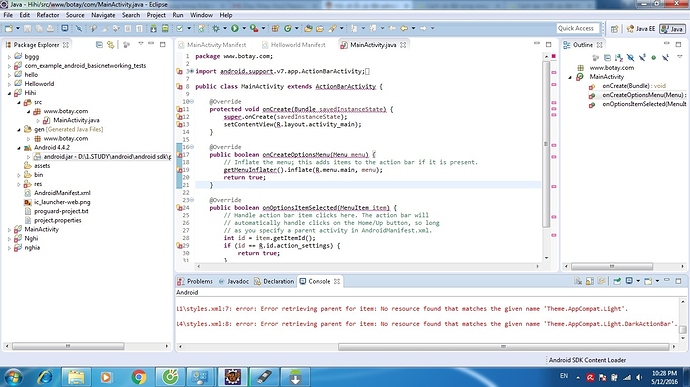Click the New wizard toolbar icon
Image resolution: width=690 pixels, height=387 pixels.
tap(9, 28)
